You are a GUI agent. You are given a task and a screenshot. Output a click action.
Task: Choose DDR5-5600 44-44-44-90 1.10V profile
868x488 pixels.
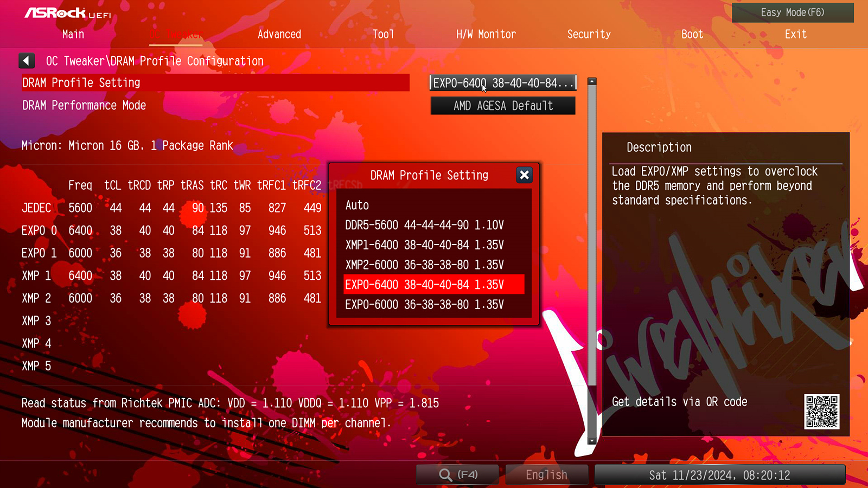click(434, 225)
